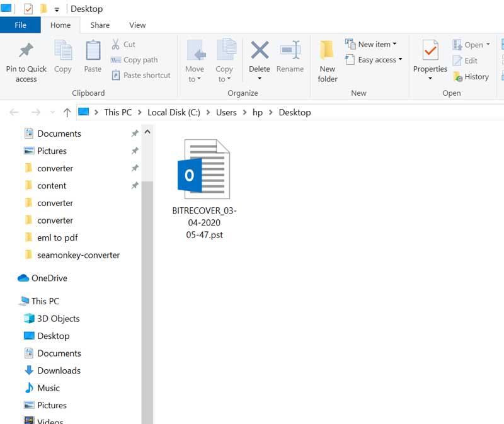Choose Copy path in Clipboard group
504x424 pixels.
point(134,60)
